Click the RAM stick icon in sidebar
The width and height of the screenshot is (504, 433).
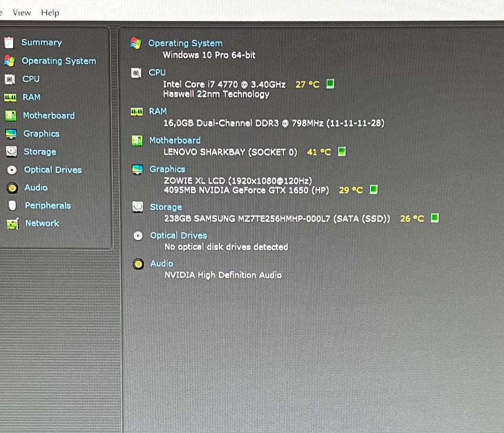pos(10,97)
